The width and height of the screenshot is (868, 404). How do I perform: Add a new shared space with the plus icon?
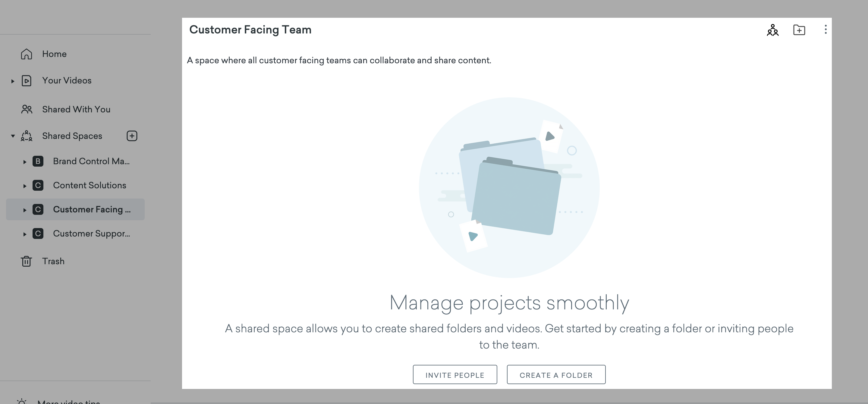(132, 136)
